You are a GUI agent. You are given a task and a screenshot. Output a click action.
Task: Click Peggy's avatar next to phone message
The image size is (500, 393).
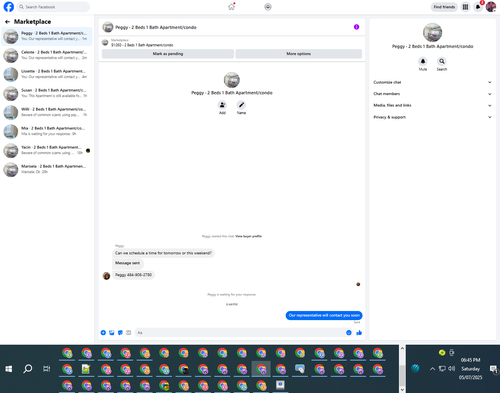tap(106, 276)
